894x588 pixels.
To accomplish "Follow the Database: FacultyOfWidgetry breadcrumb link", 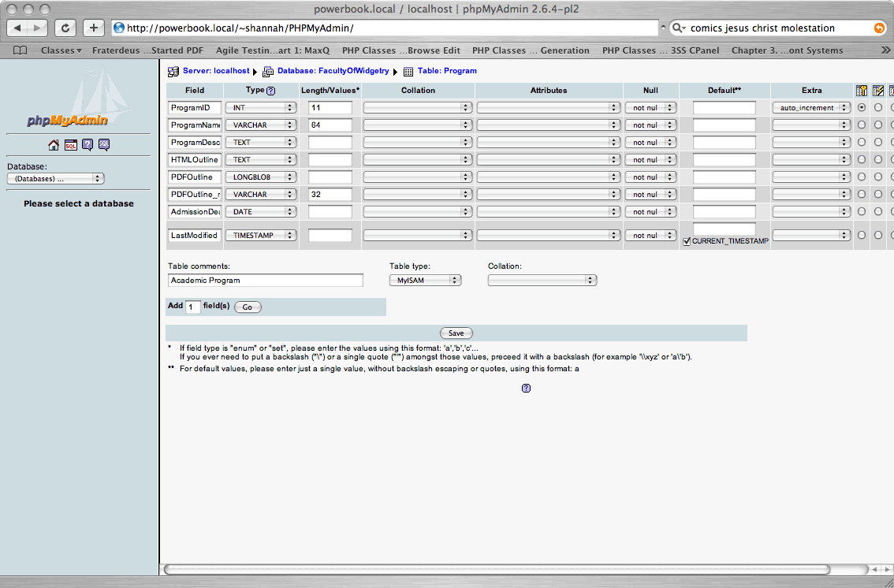I will click(332, 71).
